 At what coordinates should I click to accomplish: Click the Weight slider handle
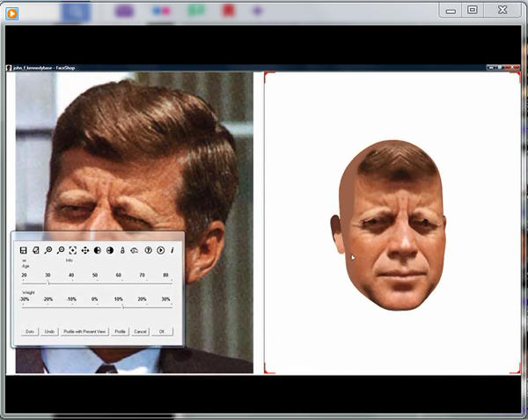(x=123, y=306)
